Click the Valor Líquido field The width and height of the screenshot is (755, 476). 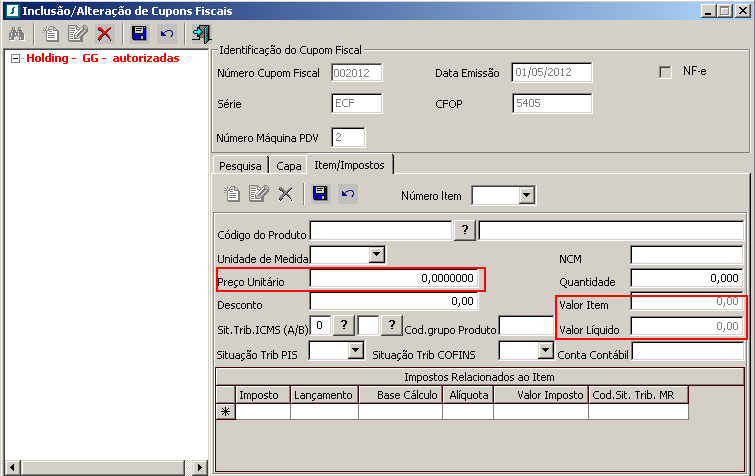click(x=687, y=326)
